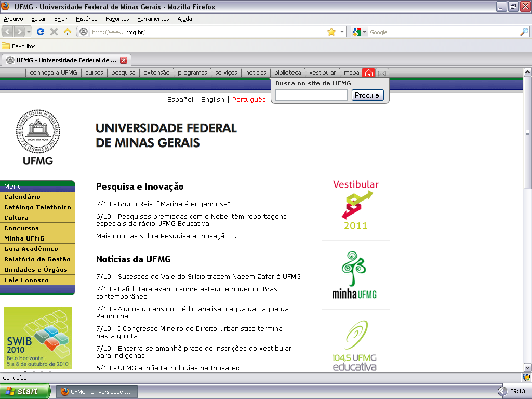Viewport: 532px width, 399px height.
Task: Click the browser Reload button
Action: [x=40, y=32]
